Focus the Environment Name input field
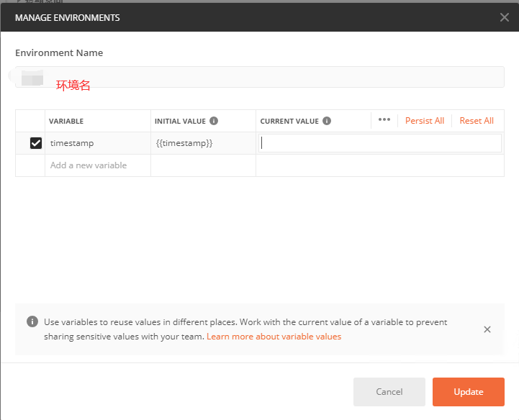The image size is (519, 420). [260, 77]
